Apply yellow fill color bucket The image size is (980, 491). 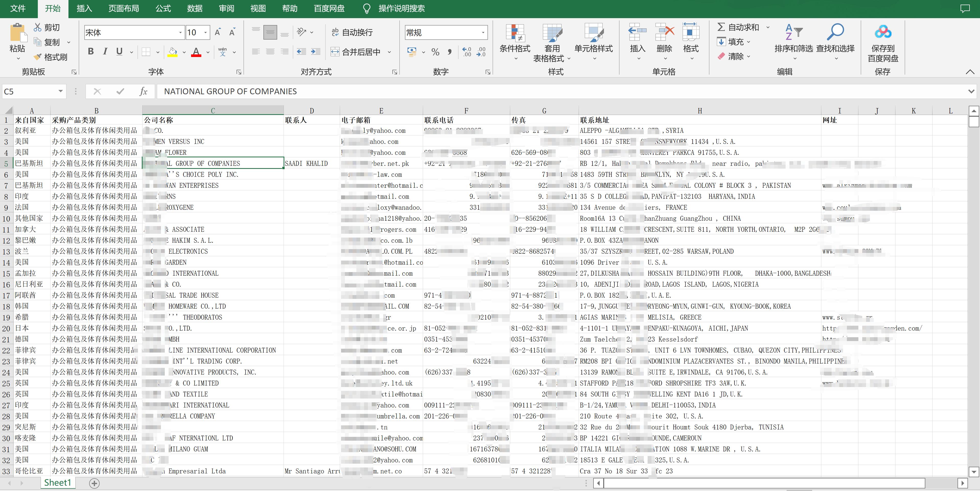pos(173,52)
